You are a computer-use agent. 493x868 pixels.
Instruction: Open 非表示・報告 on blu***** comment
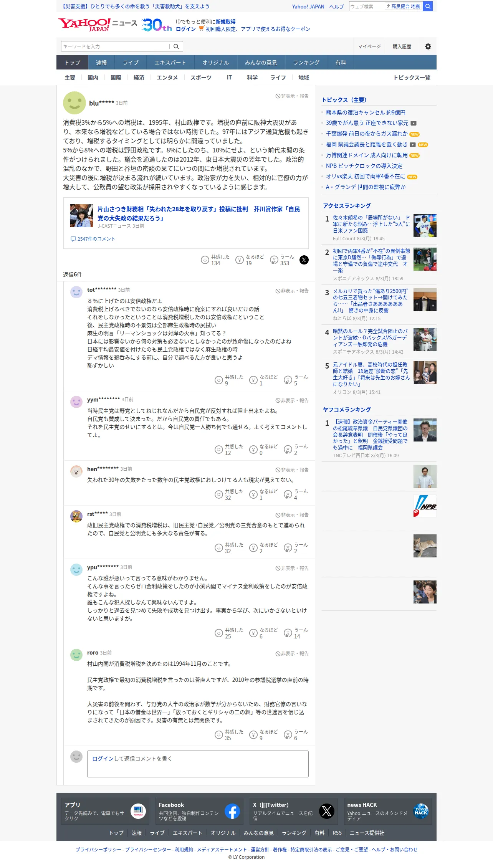pyautogui.click(x=292, y=96)
